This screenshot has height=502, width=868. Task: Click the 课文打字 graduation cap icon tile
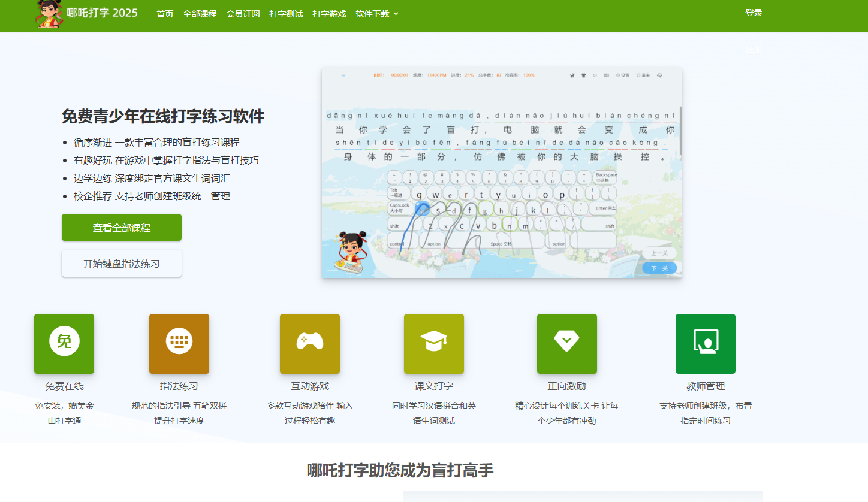click(x=434, y=344)
